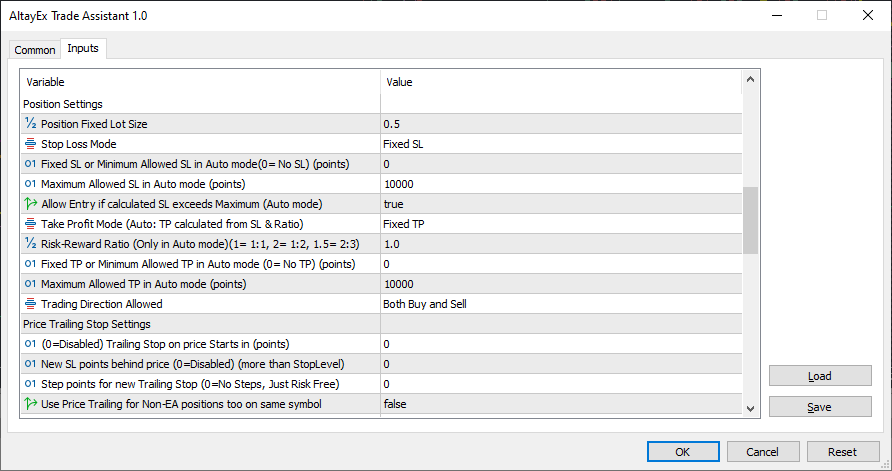This screenshot has height=471, width=892.
Task: Click the integer icon beside Fixed SL or Minimum Allowed SL
Action: 31,164
